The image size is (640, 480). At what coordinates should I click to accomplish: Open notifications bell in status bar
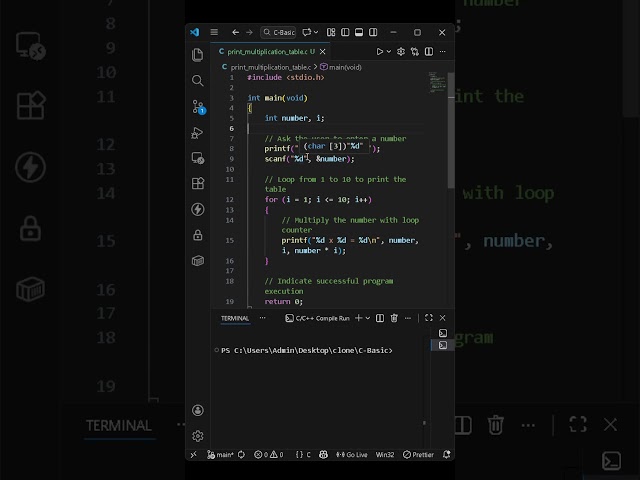click(x=447, y=454)
